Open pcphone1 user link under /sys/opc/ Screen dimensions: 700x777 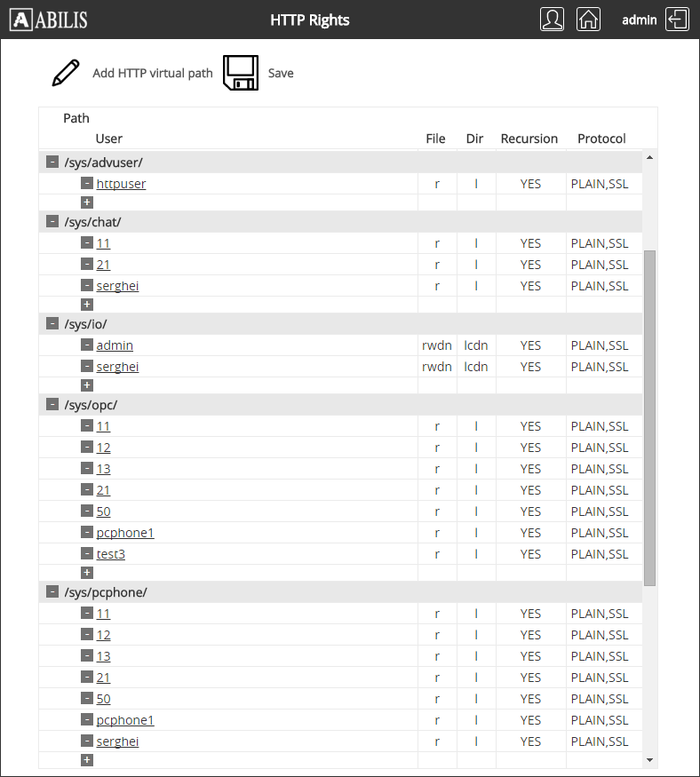click(x=125, y=533)
